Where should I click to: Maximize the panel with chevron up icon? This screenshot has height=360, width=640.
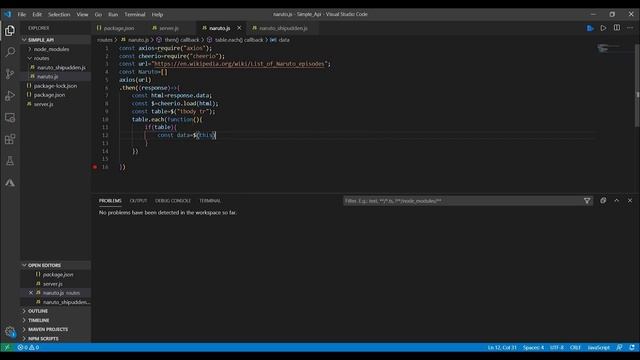tap(616, 201)
